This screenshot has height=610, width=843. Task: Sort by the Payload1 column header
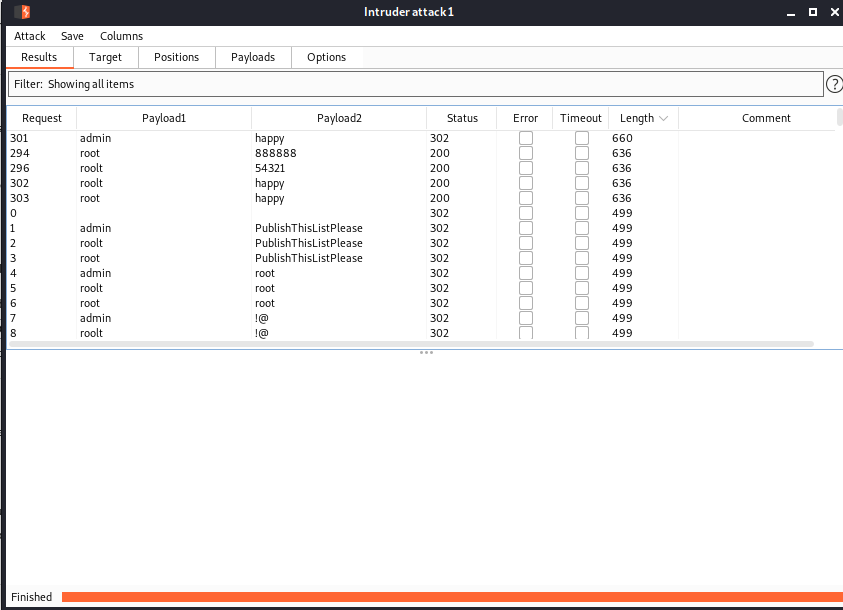point(164,118)
